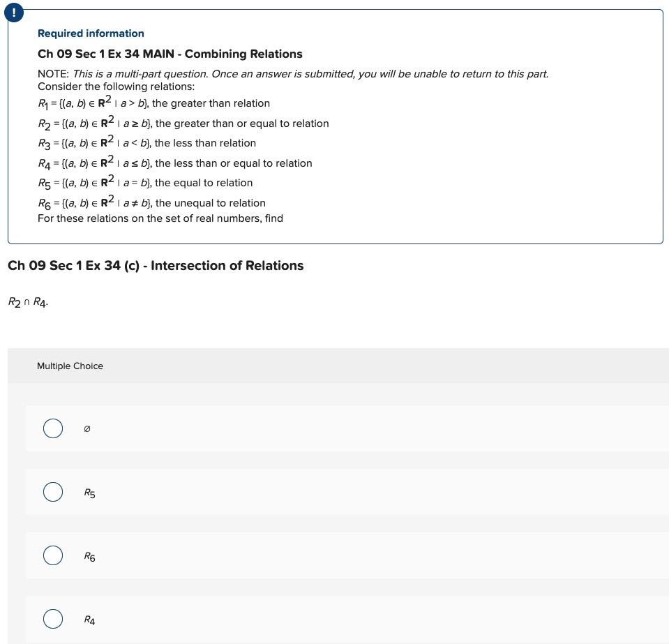Choose the R5 answer radio button
669x644 pixels.
(x=53, y=492)
